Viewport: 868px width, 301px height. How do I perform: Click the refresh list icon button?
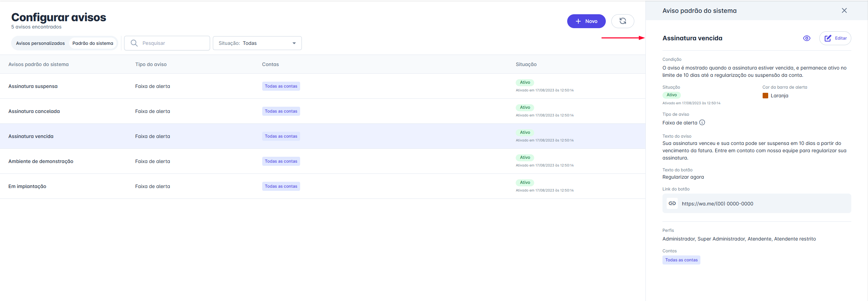(x=622, y=21)
